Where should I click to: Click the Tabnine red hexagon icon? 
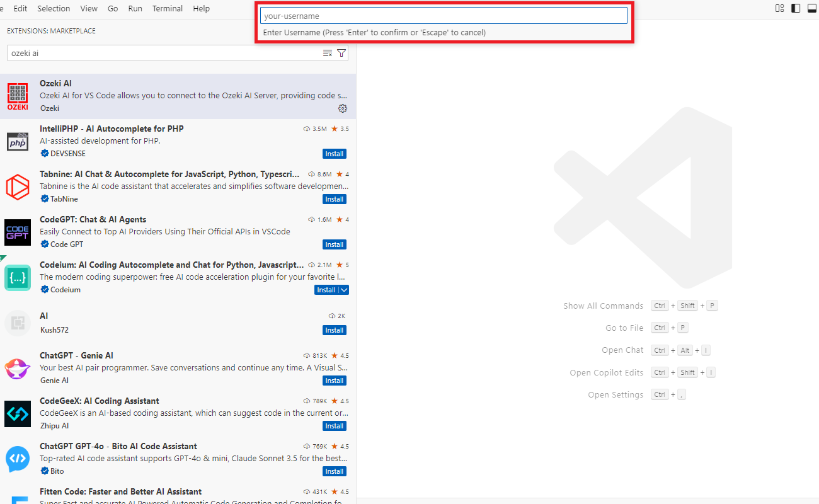tap(18, 187)
